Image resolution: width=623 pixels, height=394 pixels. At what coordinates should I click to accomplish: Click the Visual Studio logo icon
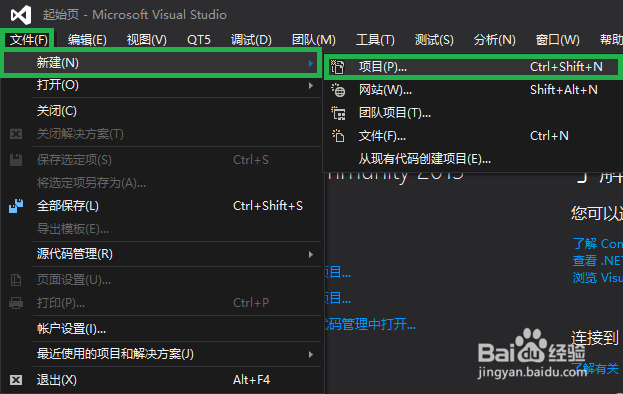coord(21,15)
